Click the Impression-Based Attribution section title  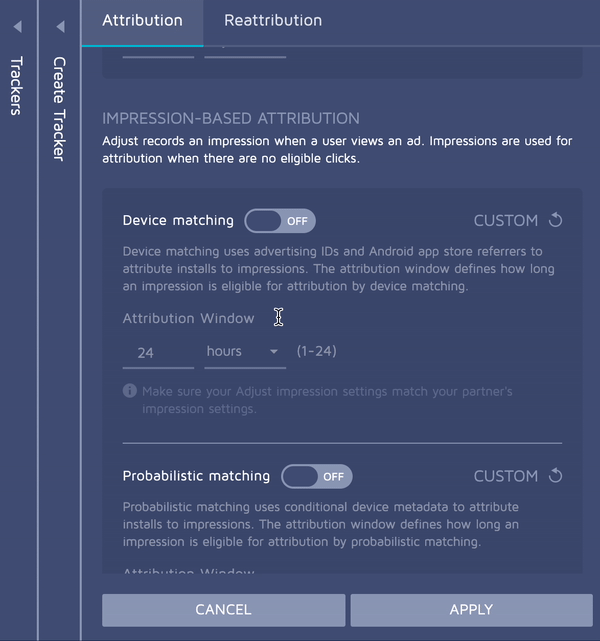point(231,118)
